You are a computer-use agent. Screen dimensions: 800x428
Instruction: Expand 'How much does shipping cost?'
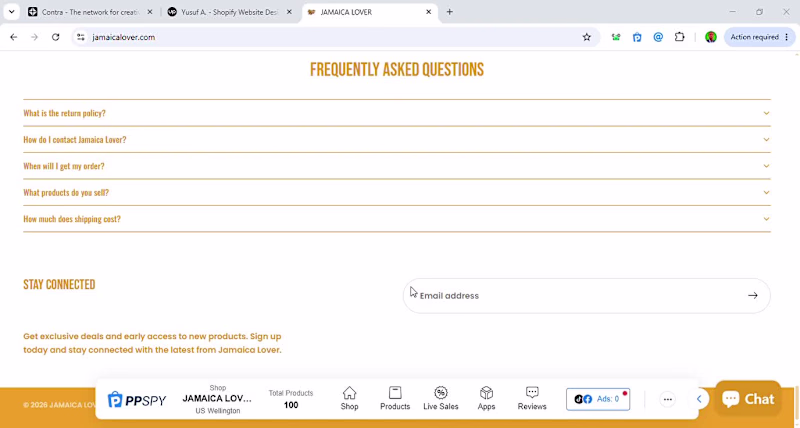pyautogui.click(x=396, y=219)
